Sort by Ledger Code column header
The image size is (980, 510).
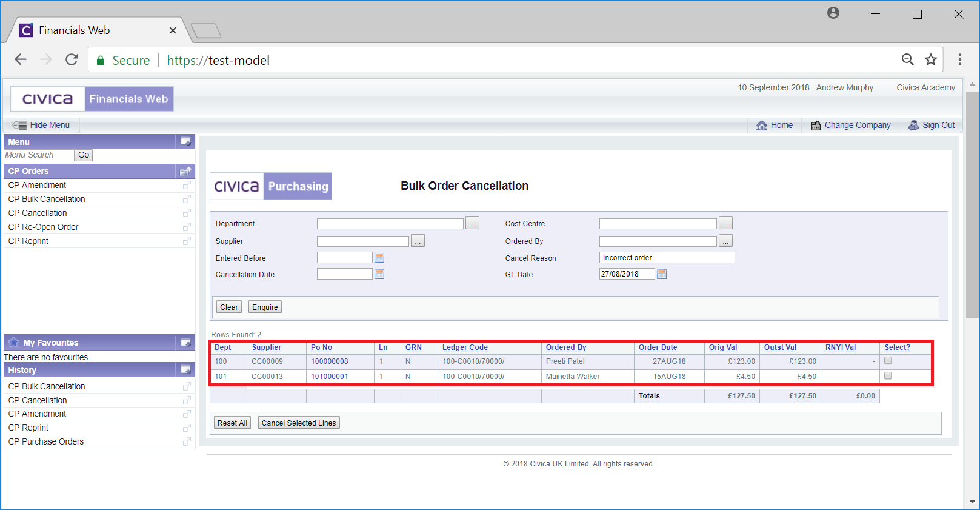465,347
